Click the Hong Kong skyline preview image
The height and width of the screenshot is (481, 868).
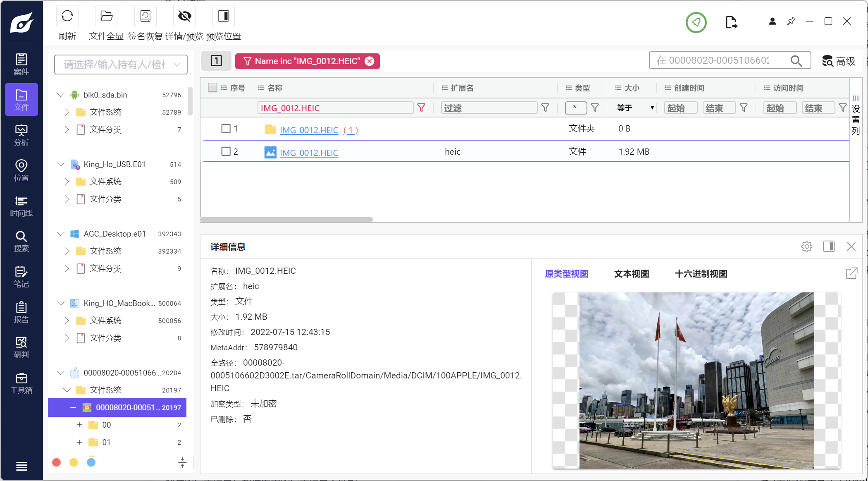click(x=696, y=380)
